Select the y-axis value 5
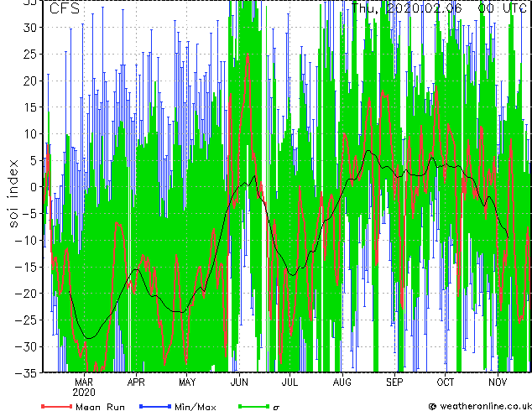532x411 pixels. tap(34, 160)
